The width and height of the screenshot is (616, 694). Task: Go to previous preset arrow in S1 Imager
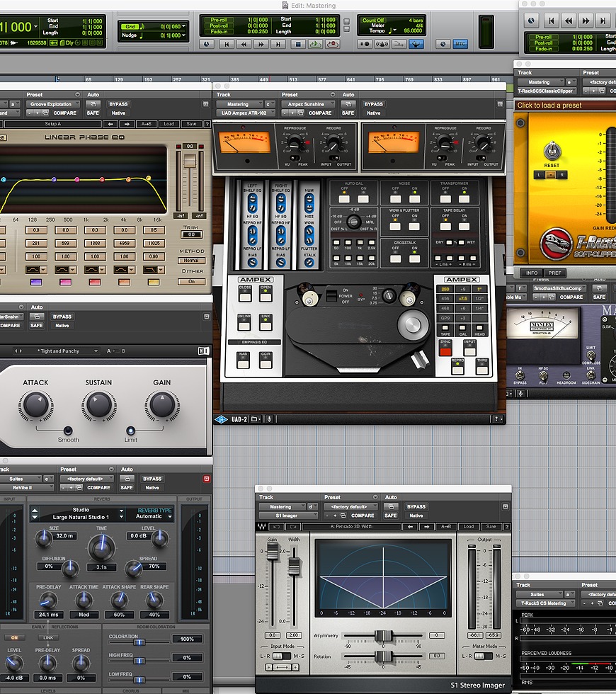tap(410, 527)
